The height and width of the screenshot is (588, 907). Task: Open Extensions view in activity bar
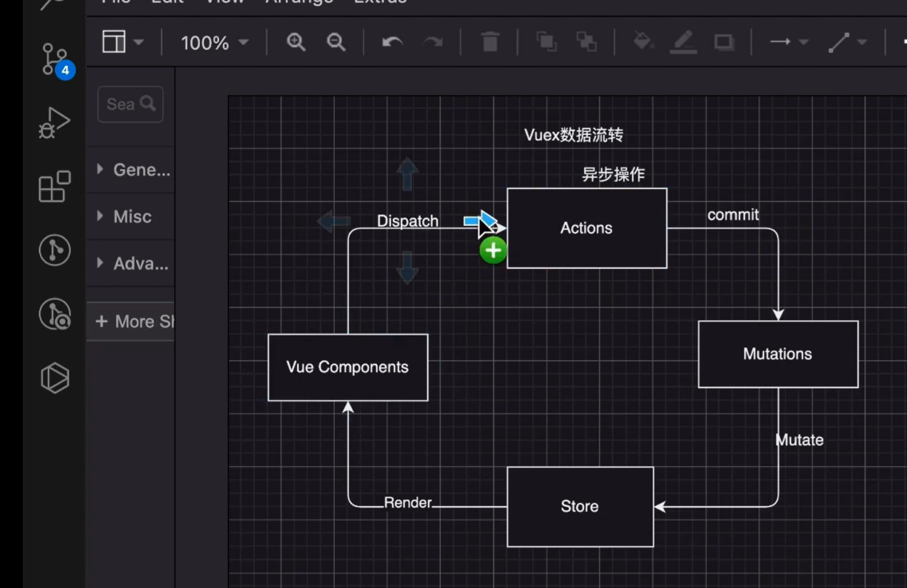click(54, 187)
